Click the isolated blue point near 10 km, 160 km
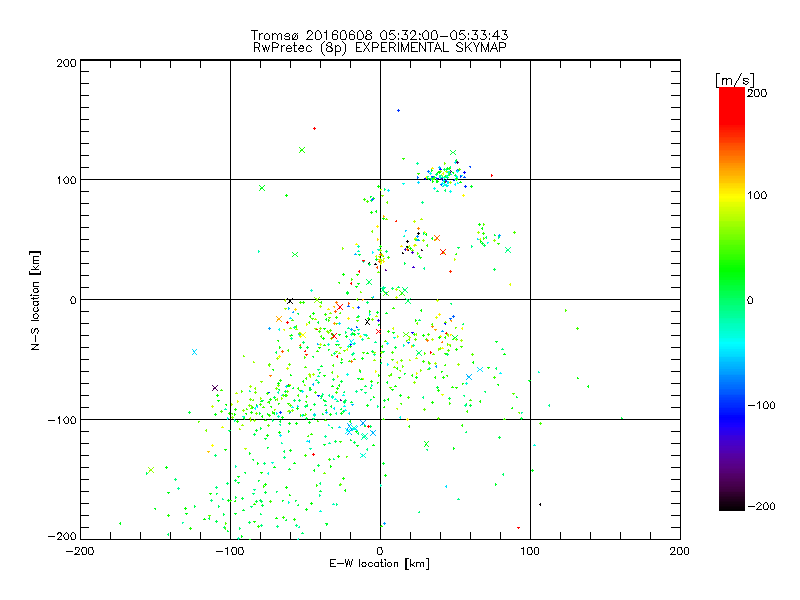 tap(398, 110)
